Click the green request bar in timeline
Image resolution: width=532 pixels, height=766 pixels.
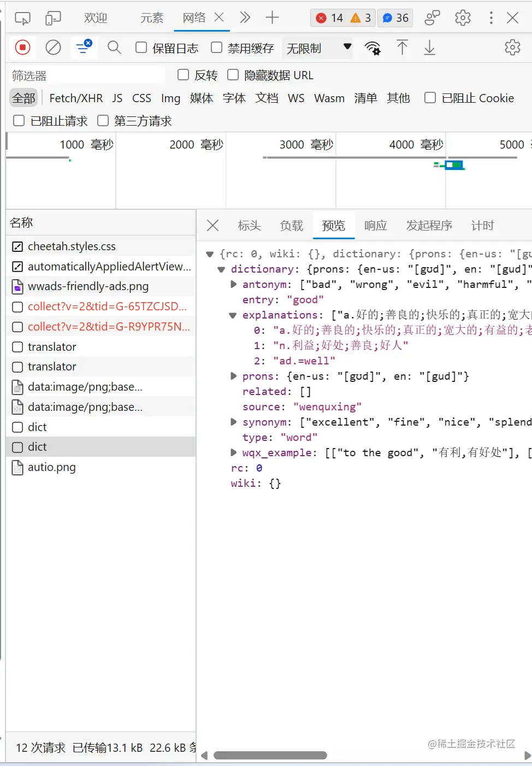tap(454, 164)
